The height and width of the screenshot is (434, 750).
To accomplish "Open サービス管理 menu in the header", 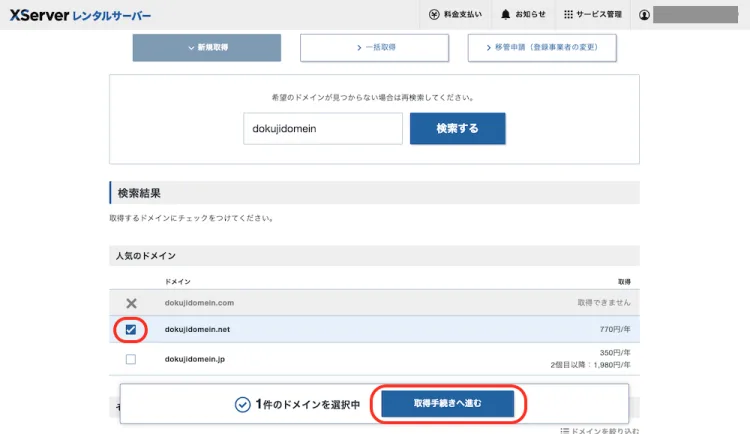I will pyautogui.click(x=592, y=14).
